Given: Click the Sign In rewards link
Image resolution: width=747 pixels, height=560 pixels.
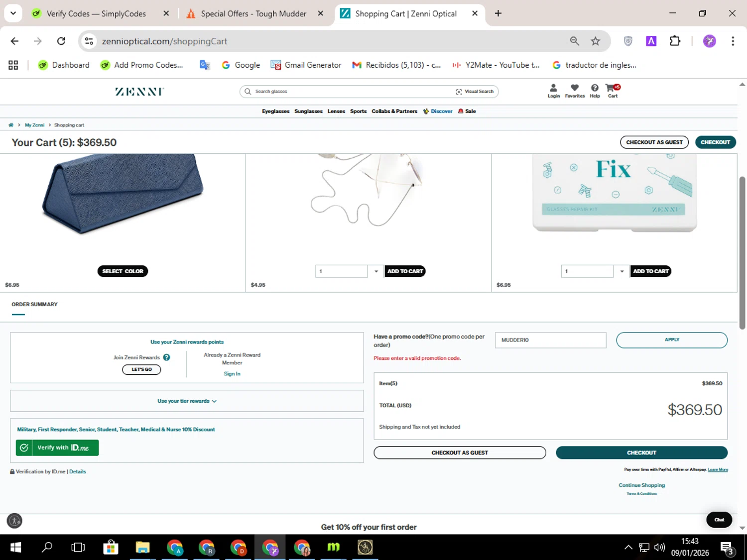Looking at the screenshot, I should [232, 374].
